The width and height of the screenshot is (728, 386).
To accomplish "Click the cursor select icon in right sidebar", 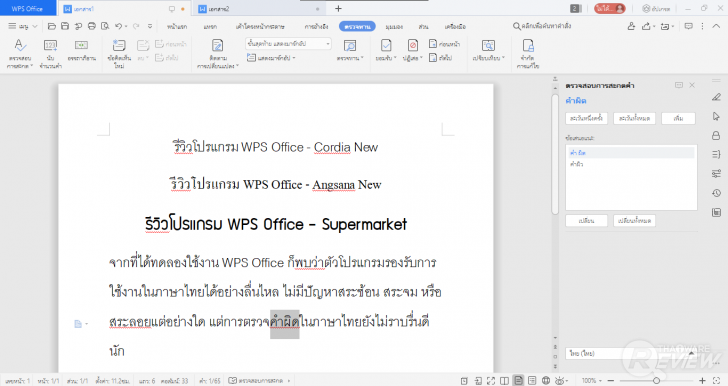I will pyautogui.click(x=716, y=116).
